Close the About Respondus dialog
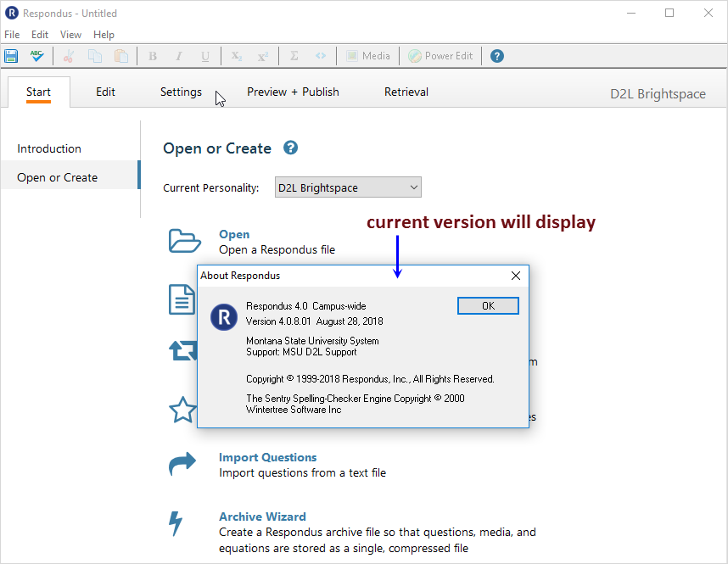The width and height of the screenshot is (728, 564). tap(516, 276)
